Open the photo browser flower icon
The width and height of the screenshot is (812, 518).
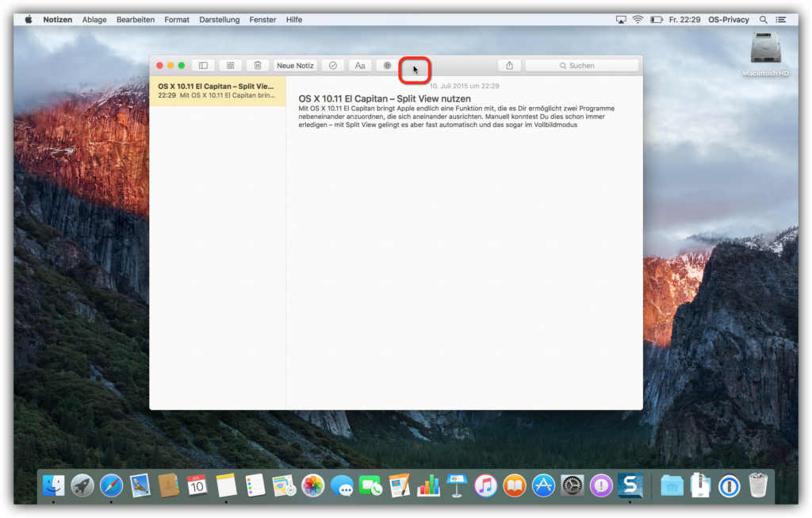tap(387, 66)
